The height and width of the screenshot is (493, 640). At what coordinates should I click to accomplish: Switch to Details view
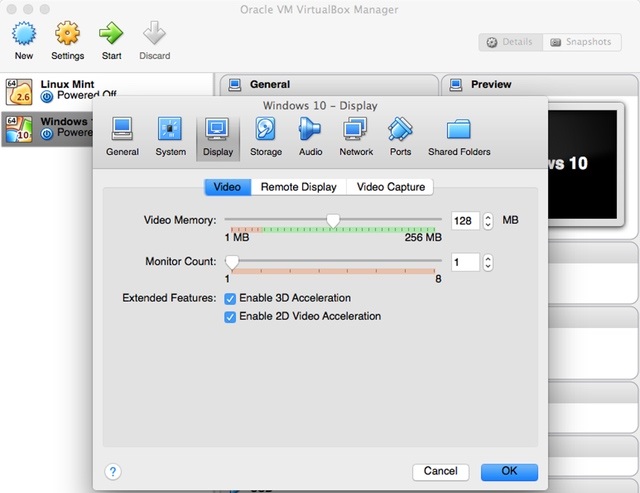pos(511,42)
